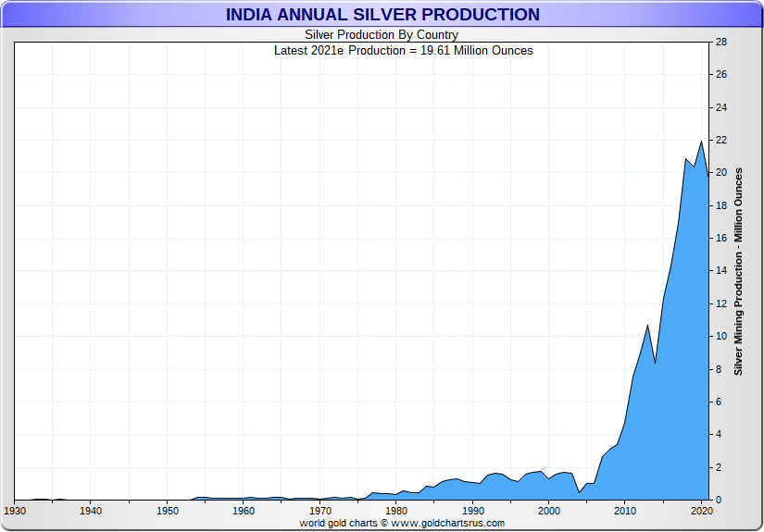Click the 2020 x-axis year label
Image resolution: width=764 pixels, height=532 pixels.
tap(702, 511)
